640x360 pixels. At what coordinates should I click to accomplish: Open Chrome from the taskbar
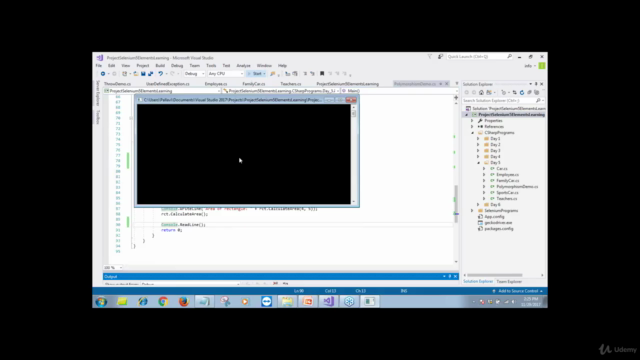163,302
